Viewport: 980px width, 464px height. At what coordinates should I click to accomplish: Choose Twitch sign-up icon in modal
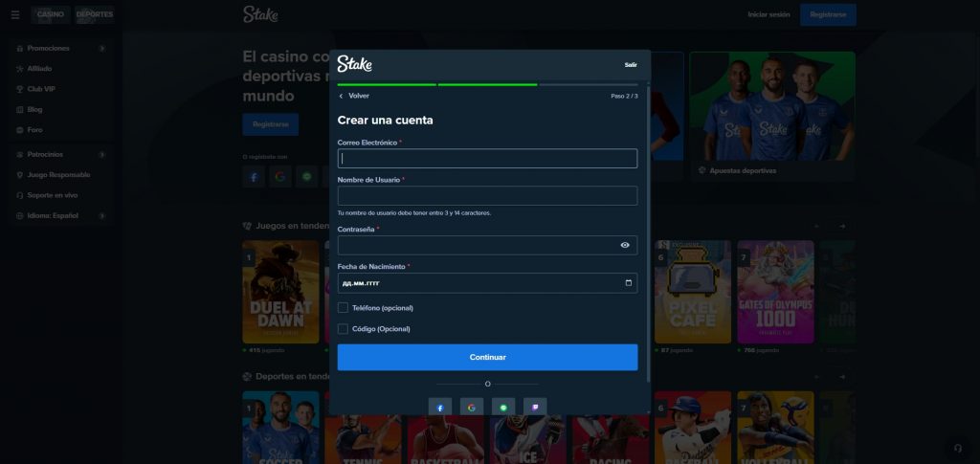pyautogui.click(x=535, y=407)
